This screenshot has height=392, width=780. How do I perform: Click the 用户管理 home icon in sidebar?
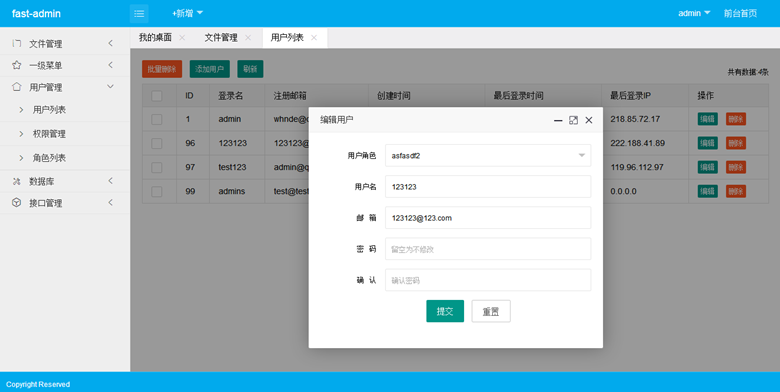click(x=16, y=87)
